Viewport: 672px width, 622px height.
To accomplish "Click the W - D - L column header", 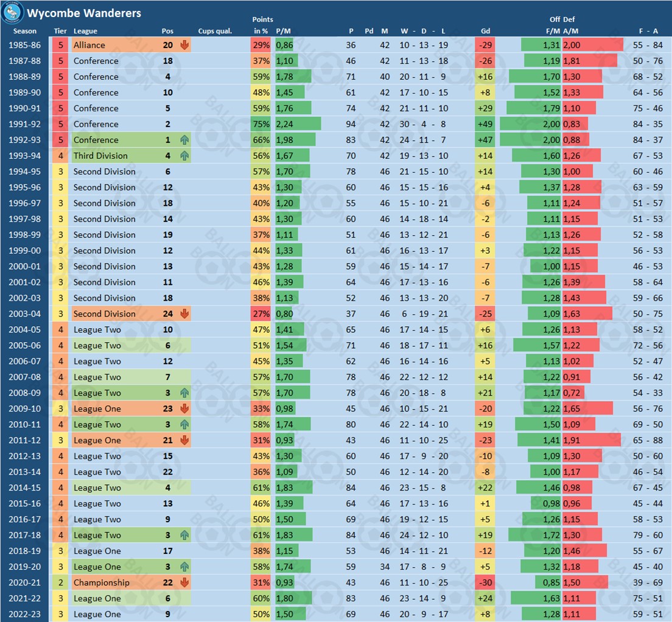I will pos(422,31).
